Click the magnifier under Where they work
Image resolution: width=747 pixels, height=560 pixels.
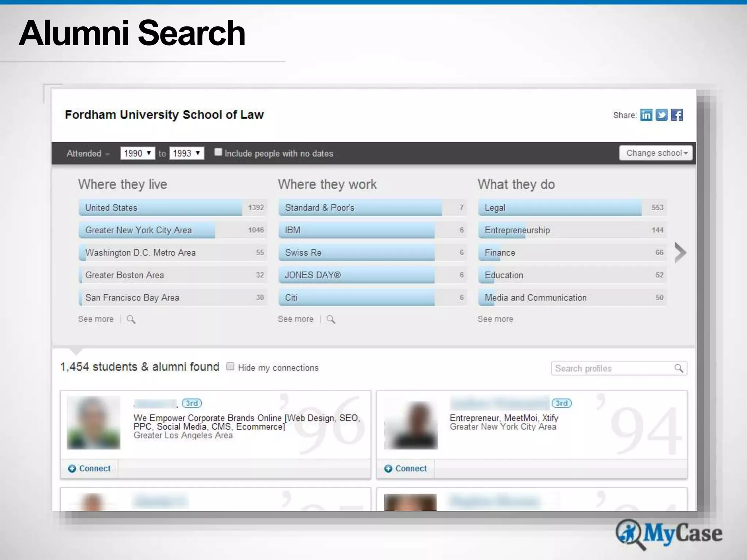coord(331,319)
